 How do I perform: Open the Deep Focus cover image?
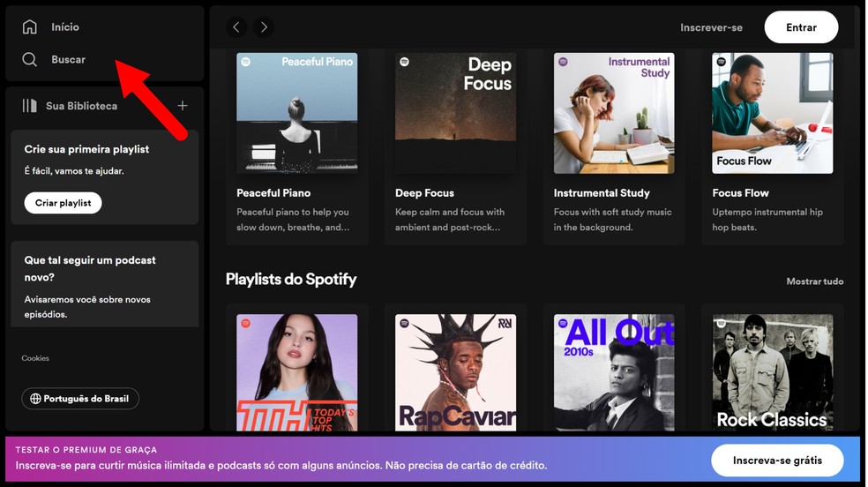[455, 113]
